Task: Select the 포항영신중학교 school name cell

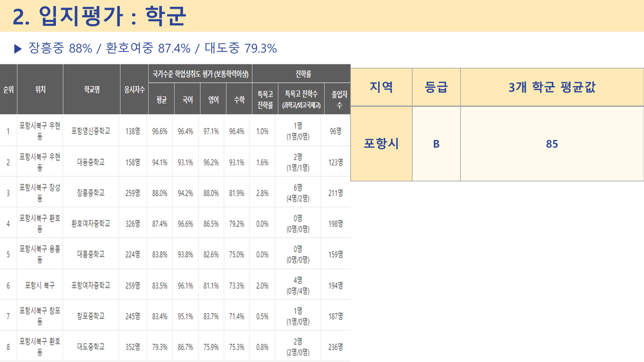Action: [91, 131]
